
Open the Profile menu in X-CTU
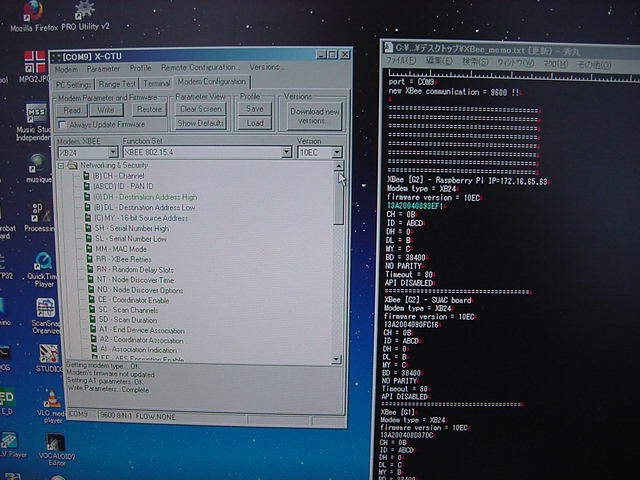click(140, 68)
